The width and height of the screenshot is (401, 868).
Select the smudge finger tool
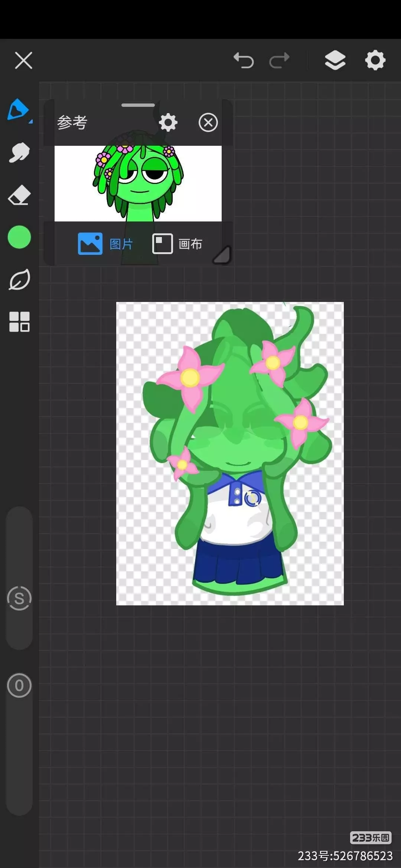click(x=19, y=152)
